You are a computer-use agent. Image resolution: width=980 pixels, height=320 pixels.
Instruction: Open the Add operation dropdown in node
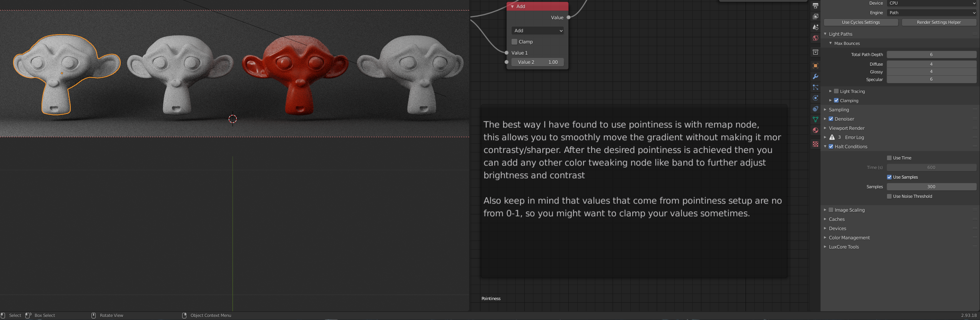[x=537, y=31]
